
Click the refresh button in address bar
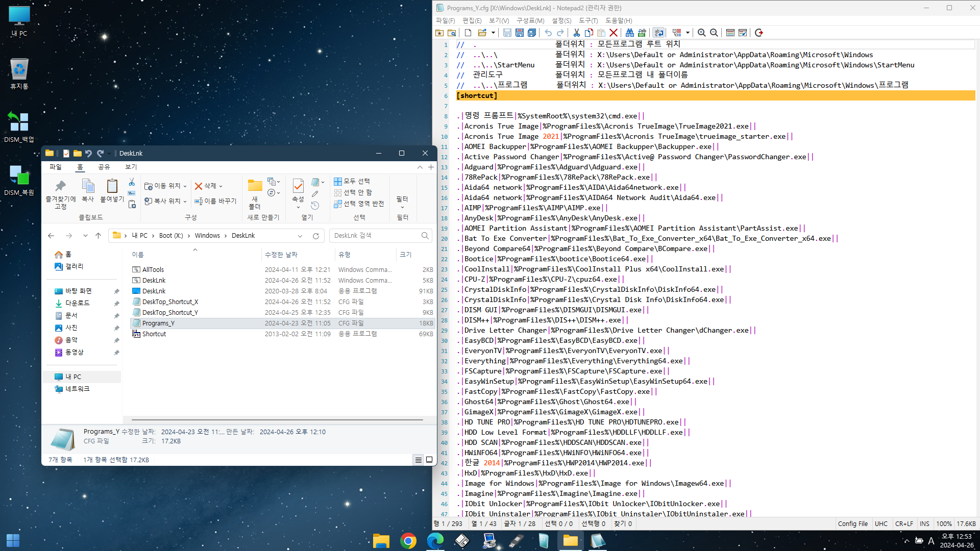(x=316, y=236)
